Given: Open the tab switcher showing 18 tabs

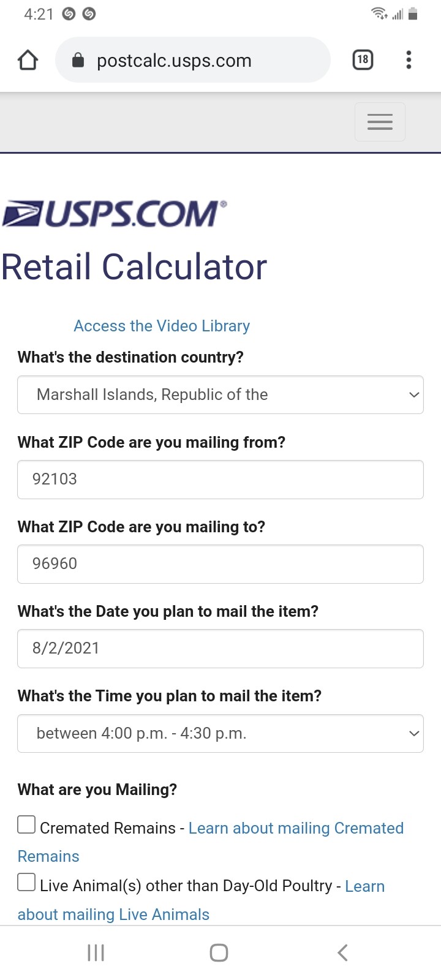Looking at the screenshot, I should [x=363, y=59].
